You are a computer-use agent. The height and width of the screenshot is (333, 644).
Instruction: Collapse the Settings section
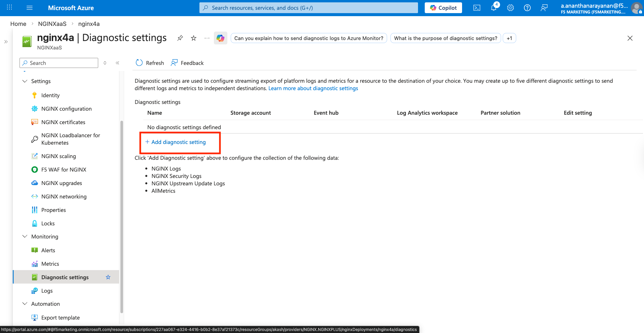click(x=25, y=81)
